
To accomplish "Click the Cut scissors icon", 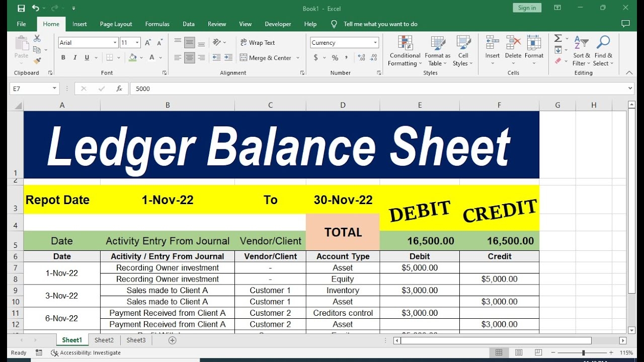I will [x=37, y=39].
